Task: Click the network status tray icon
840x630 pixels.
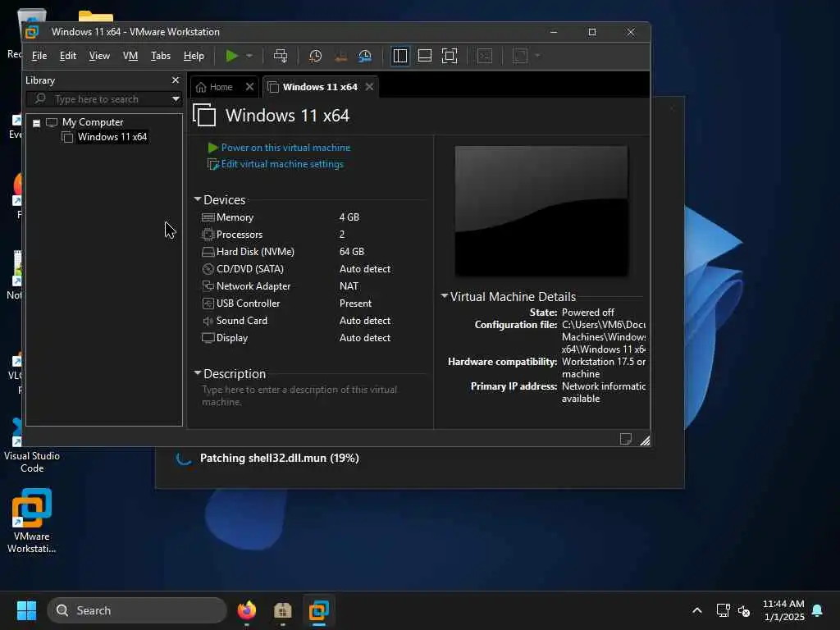Action: [x=723, y=610]
